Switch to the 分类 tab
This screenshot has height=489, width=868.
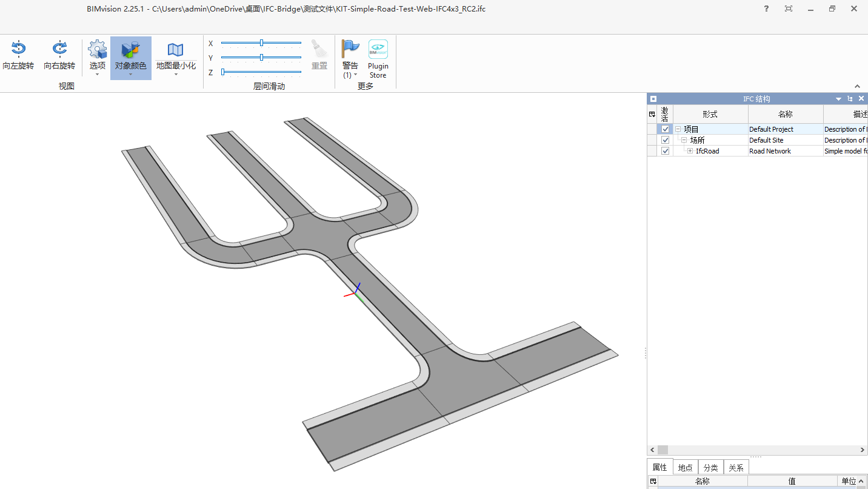tap(711, 468)
